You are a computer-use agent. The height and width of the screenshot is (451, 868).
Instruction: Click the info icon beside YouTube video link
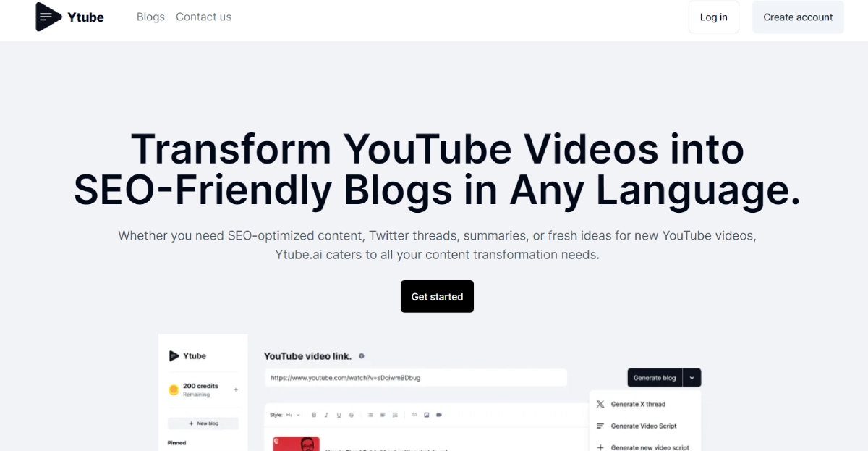[x=362, y=356]
